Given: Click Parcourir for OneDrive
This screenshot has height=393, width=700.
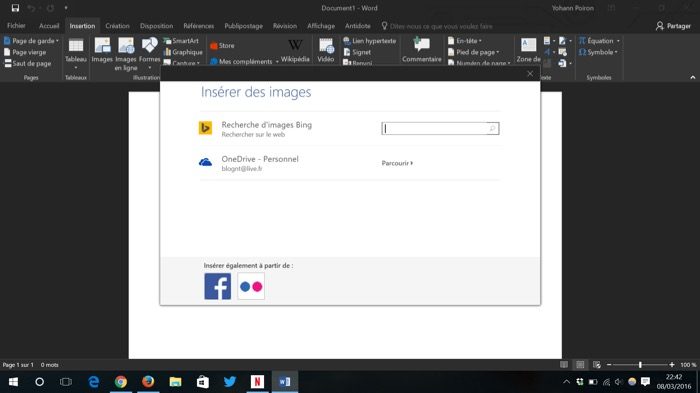Looking at the screenshot, I should point(397,163).
